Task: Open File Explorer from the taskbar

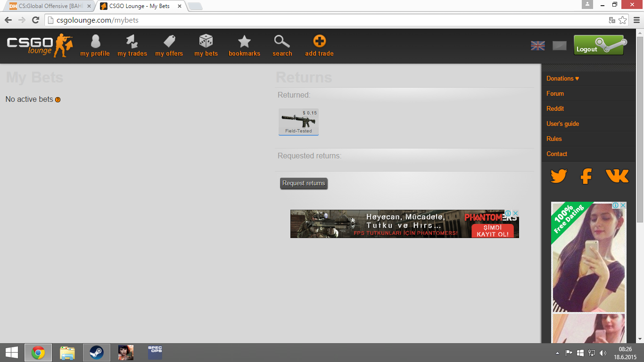Action: tap(67, 353)
